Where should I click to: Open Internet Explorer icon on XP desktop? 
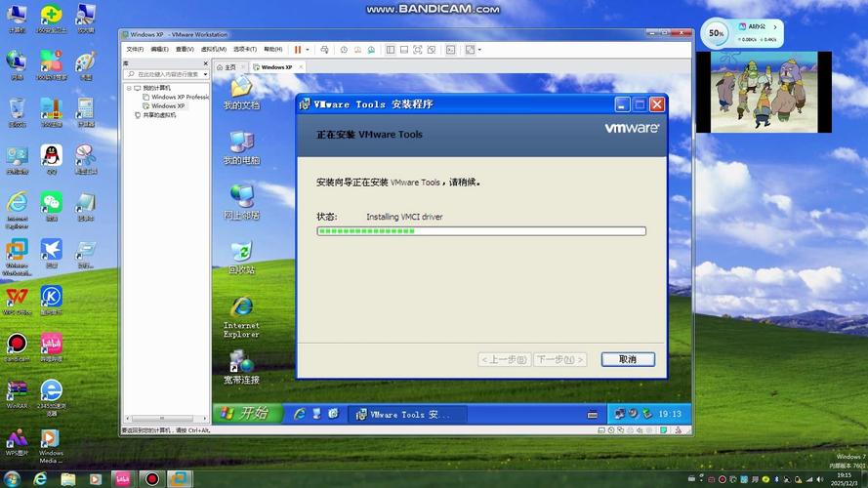(x=241, y=316)
